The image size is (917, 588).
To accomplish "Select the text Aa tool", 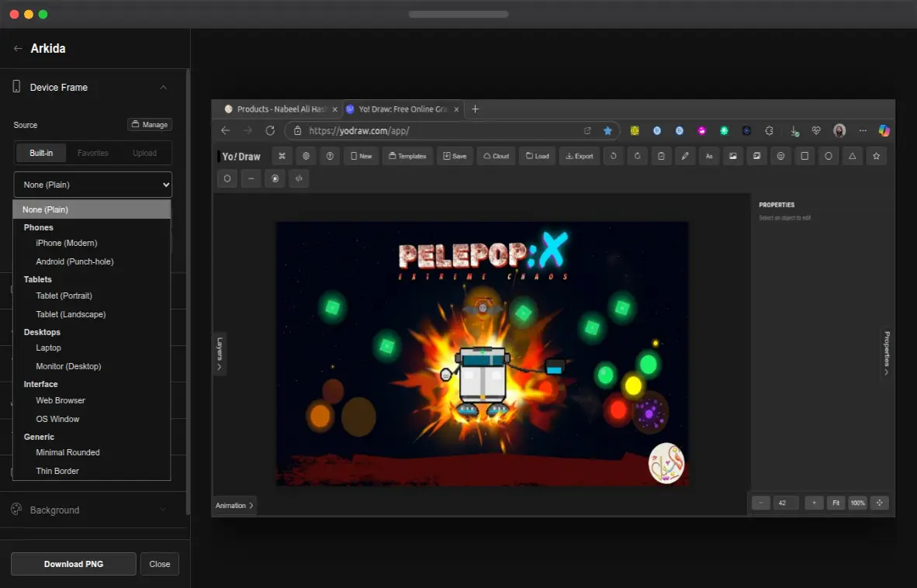I will (709, 156).
